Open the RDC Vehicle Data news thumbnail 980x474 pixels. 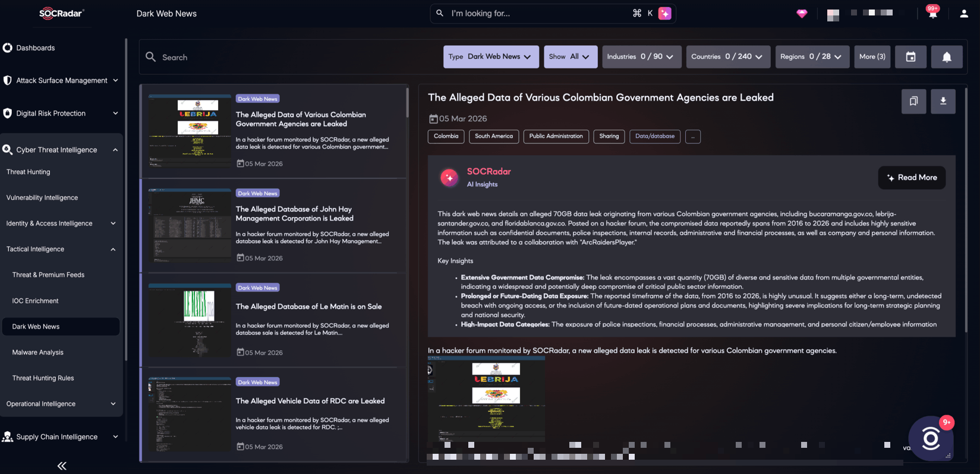click(x=190, y=415)
